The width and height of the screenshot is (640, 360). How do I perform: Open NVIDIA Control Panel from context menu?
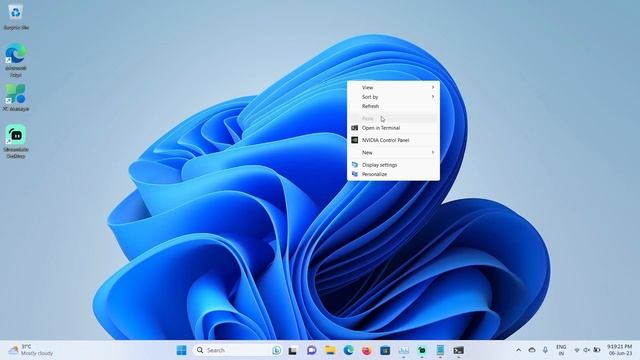click(x=393, y=140)
